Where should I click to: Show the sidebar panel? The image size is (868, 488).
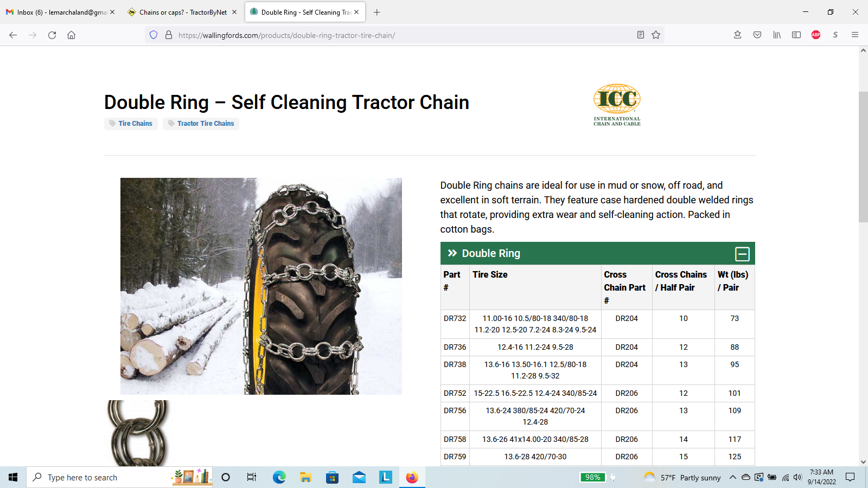coord(796,35)
